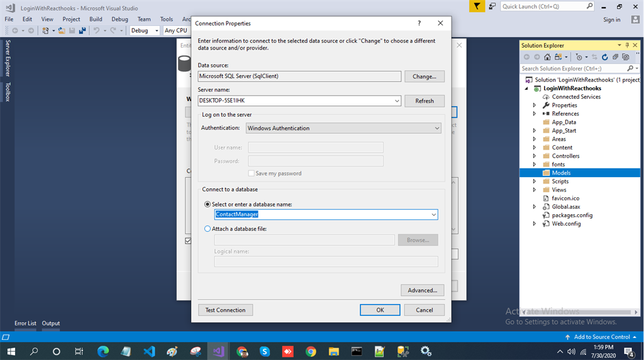Viewport: 644px width, 360px height.
Task: Click the Solution Explorer horizontal scrollbar
Action: click(579, 312)
